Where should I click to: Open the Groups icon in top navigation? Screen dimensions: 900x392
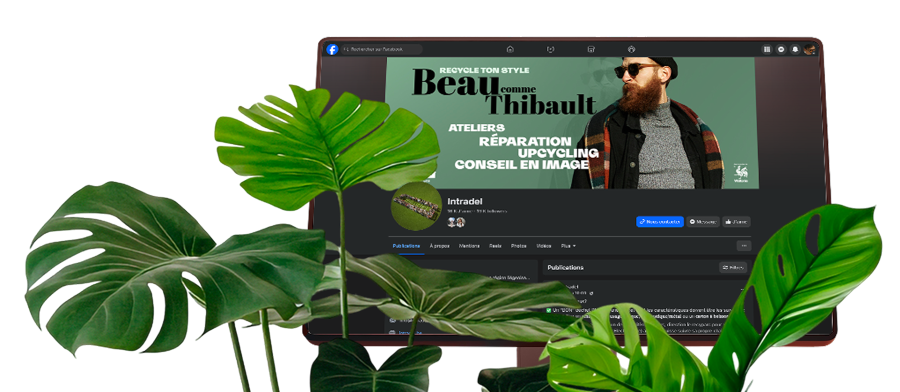tap(631, 49)
